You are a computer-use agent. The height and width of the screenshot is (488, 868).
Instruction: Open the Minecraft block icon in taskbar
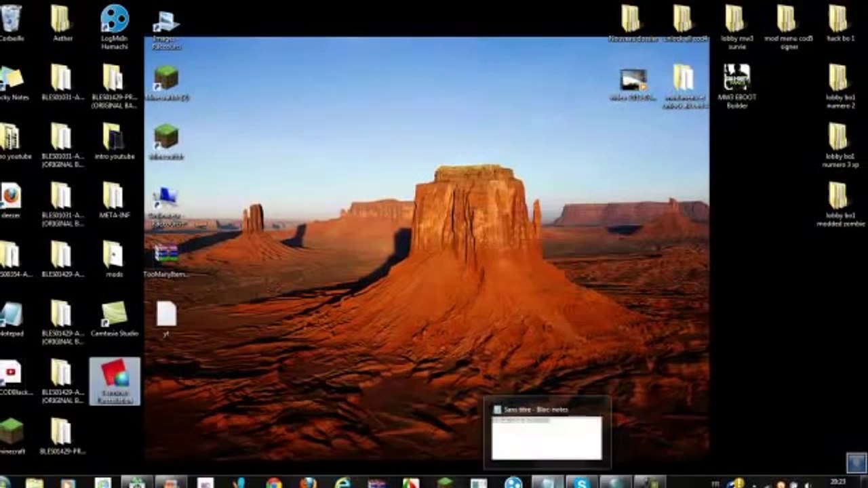click(x=445, y=483)
